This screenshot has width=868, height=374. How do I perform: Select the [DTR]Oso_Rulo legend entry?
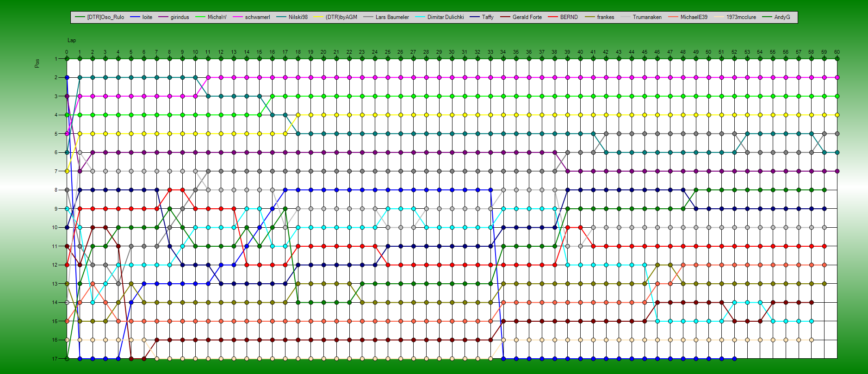pyautogui.click(x=99, y=17)
